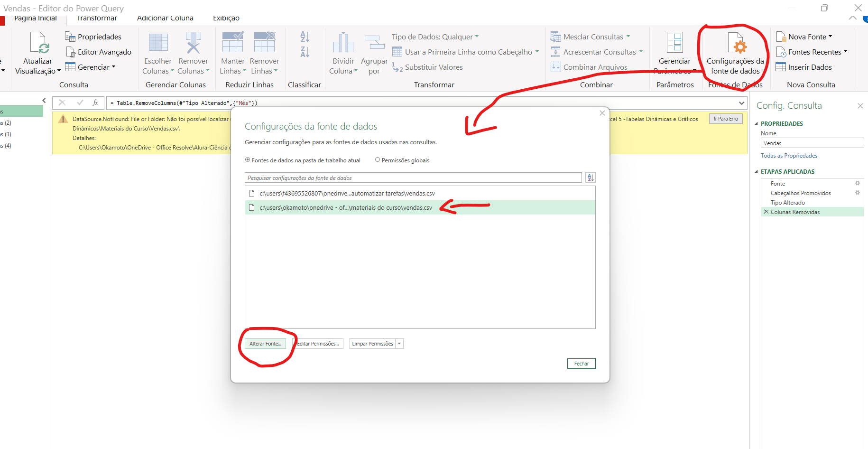Open Propriedades in the Consulta group
The image size is (868, 449).
[x=93, y=37]
